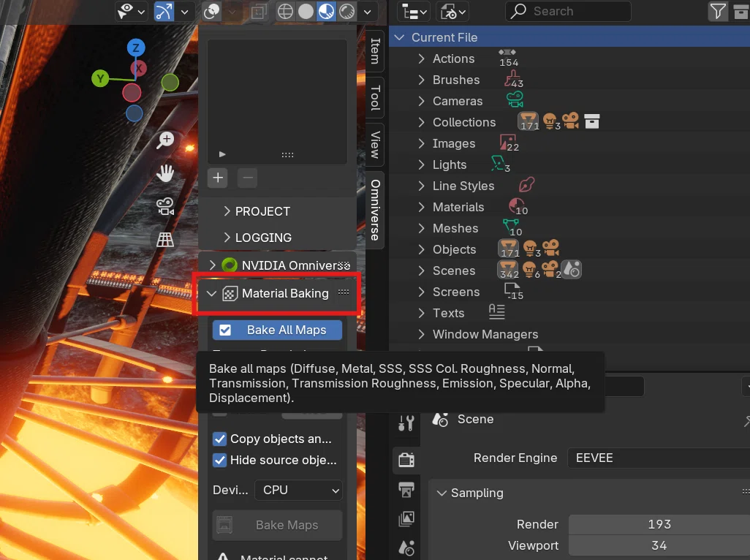750x560 pixels.
Task: Expand the Cameras entry
Action: [421, 101]
